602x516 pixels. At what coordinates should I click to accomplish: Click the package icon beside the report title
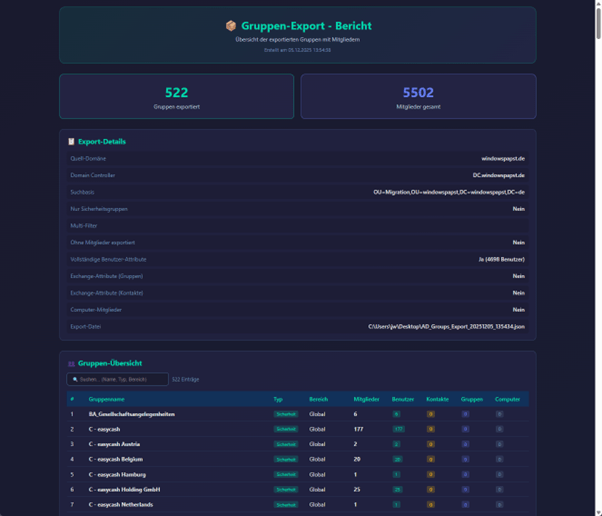(231, 26)
